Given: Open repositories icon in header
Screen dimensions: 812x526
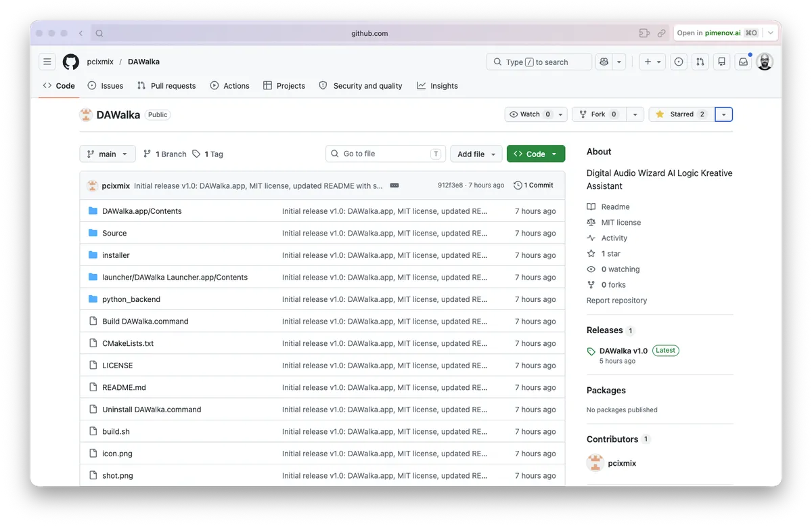Looking at the screenshot, I should tap(722, 62).
